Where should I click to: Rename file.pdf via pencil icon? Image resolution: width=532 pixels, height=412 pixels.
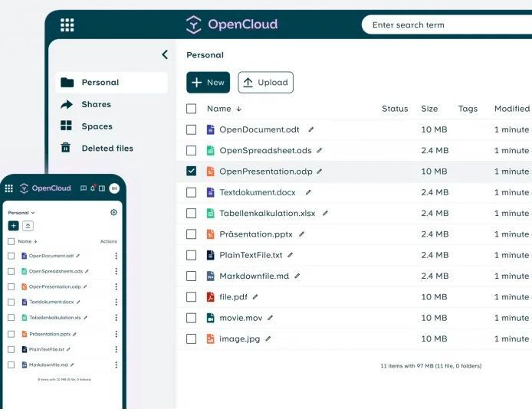(255, 297)
